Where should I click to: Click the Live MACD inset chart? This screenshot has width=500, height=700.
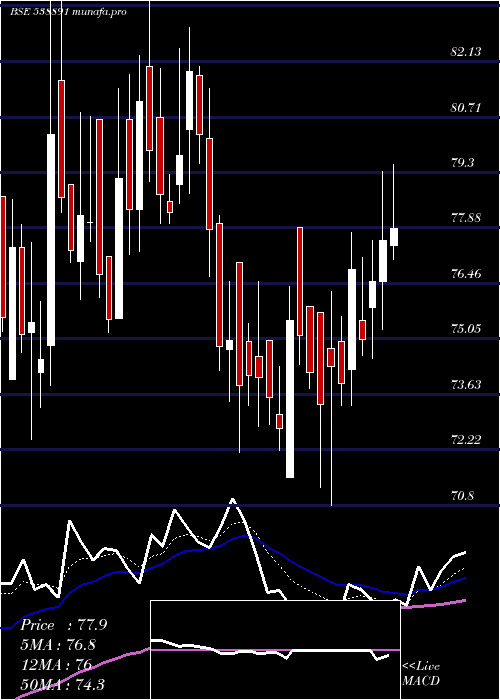pyautogui.click(x=275, y=650)
